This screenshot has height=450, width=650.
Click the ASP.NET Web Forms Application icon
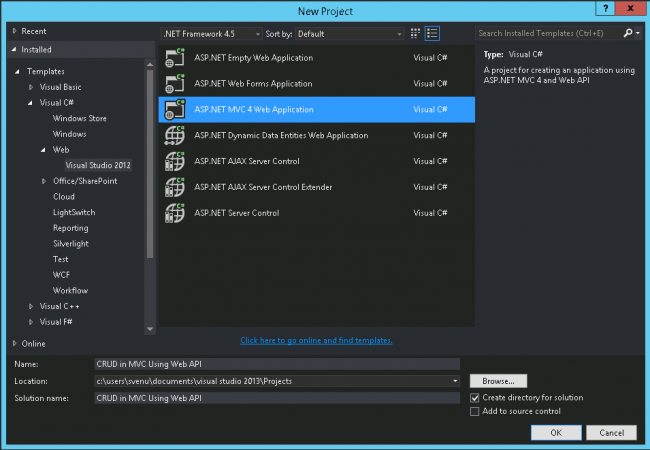(x=175, y=84)
